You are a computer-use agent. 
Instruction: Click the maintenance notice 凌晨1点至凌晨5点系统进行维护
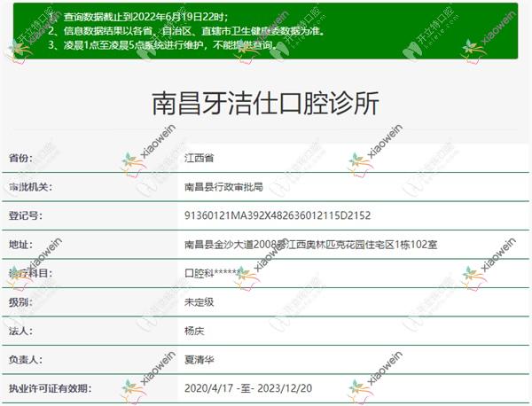[162, 45]
